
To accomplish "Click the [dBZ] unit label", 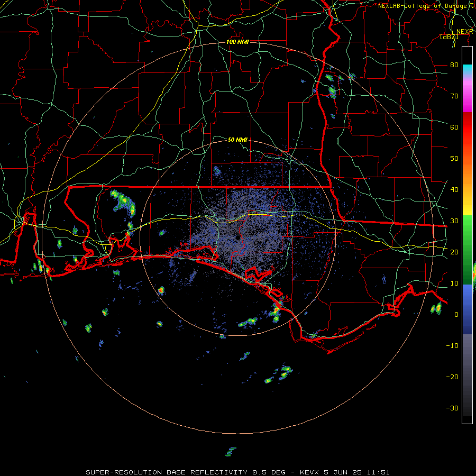I will [x=449, y=37].
